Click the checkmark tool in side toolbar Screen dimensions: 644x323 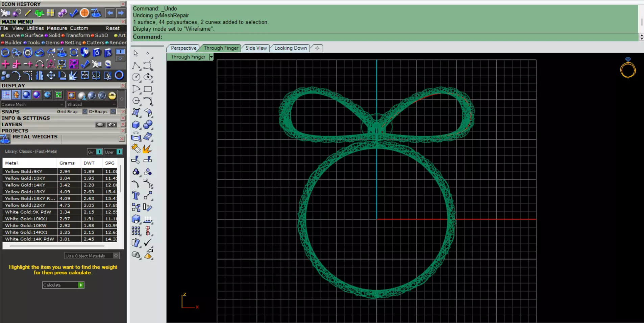pos(148,243)
